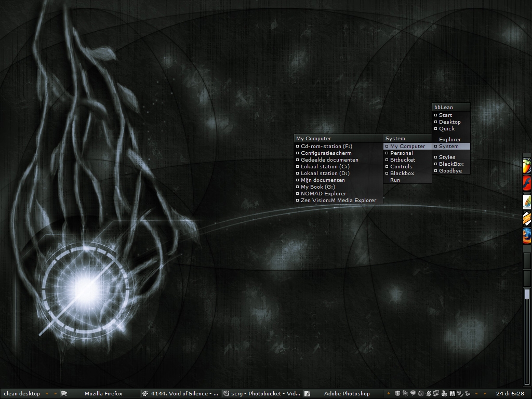Image resolution: width=532 pixels, height=399 pixels.
Task: Click the last tray icon before arrows
Action: point(468,394)
